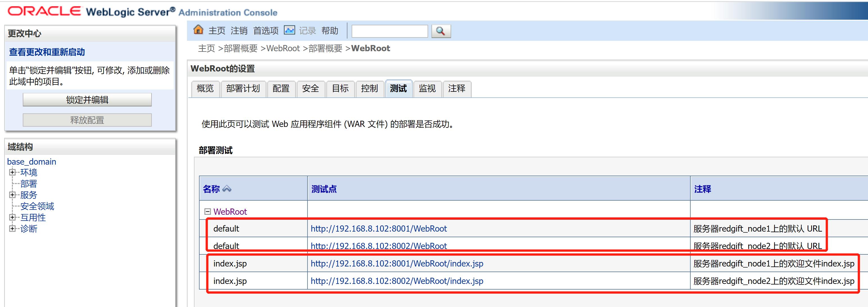
Task: Expand the 互用性 tree node
Action: [x=12, y=217]
